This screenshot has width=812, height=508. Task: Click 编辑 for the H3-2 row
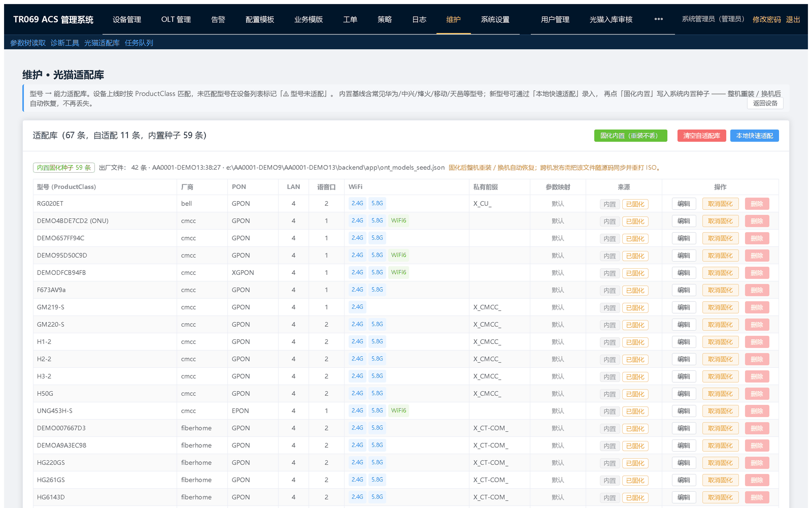(x=684, y=376)
